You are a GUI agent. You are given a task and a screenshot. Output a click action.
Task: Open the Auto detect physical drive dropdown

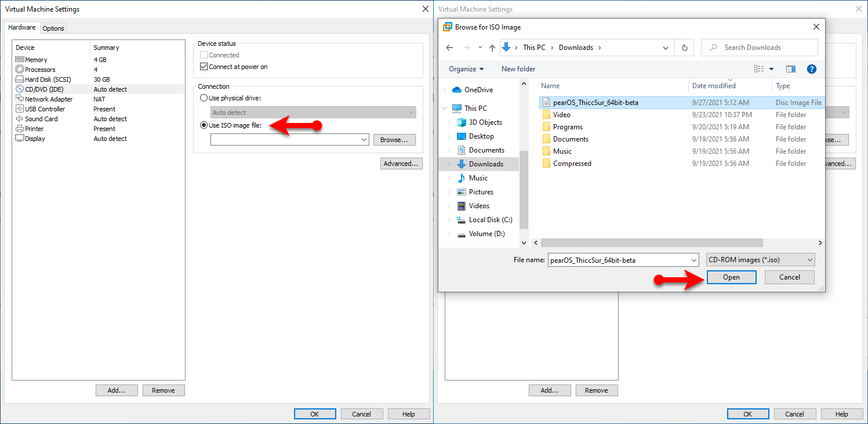(411, 113)
